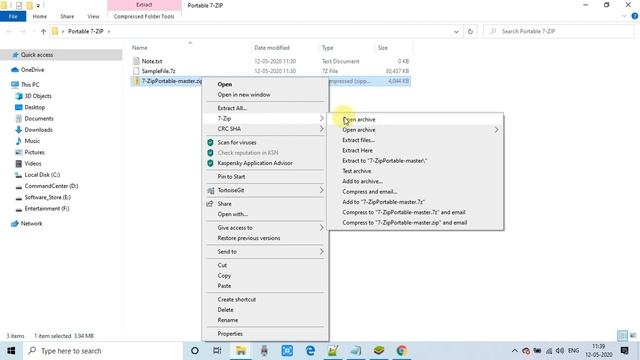Open the notification center icon

point(624,351)
